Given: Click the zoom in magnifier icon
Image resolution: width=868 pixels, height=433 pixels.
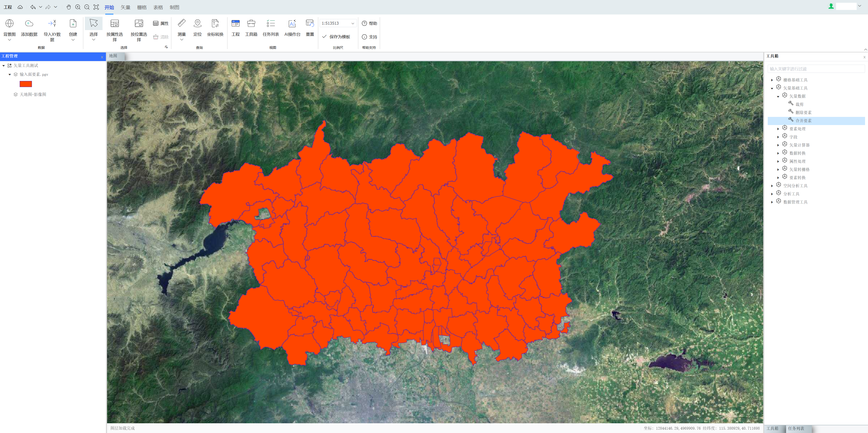Looking at the screenshot, I should click(78, 7).
